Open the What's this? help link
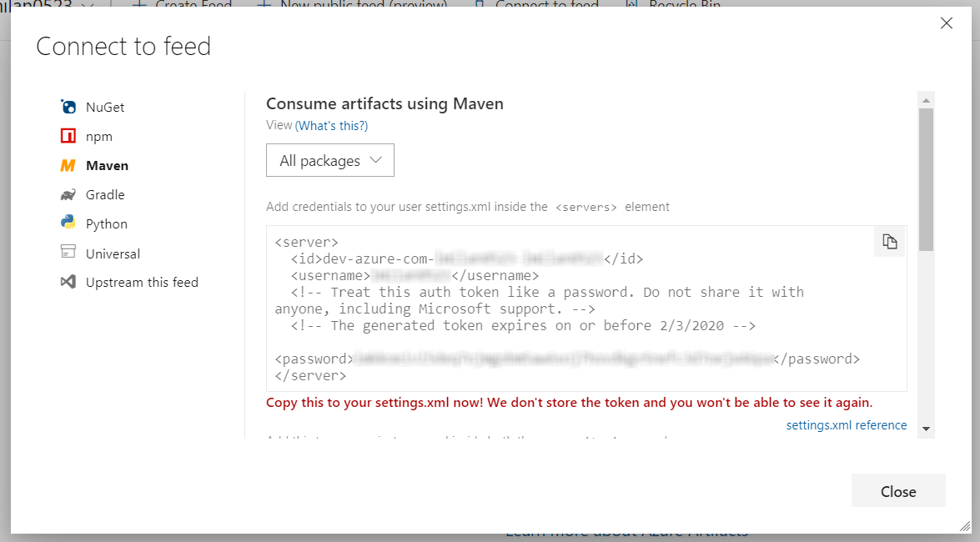The width and height of the screenshot is (980, 542). click(331, 126)
